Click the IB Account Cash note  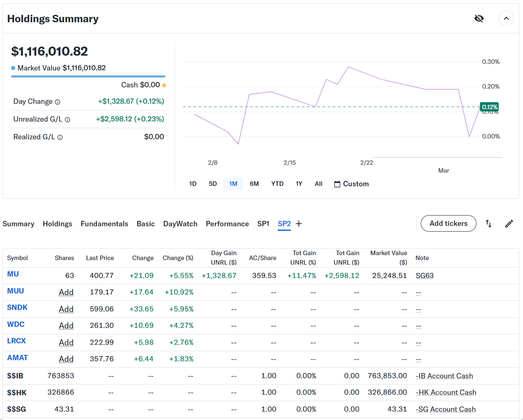(444, 376)
